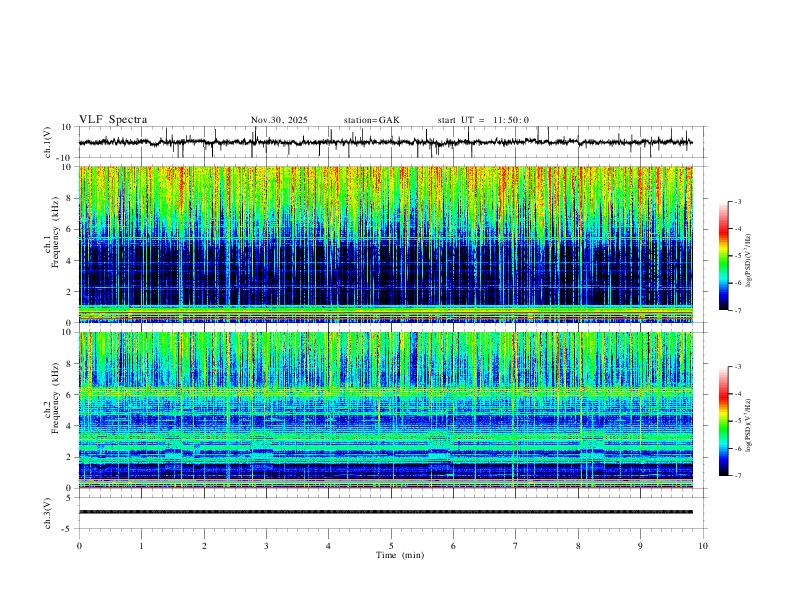Click the "Time (min)" axis title
This screenshot has width=792, height=612.
(x=400, y=555)
